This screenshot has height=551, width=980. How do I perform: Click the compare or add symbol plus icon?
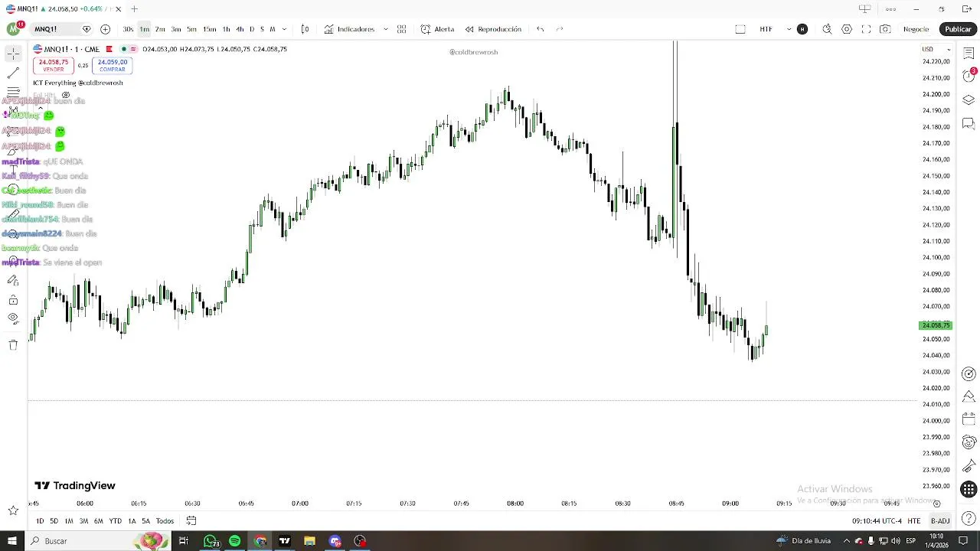tap(105, 29)
